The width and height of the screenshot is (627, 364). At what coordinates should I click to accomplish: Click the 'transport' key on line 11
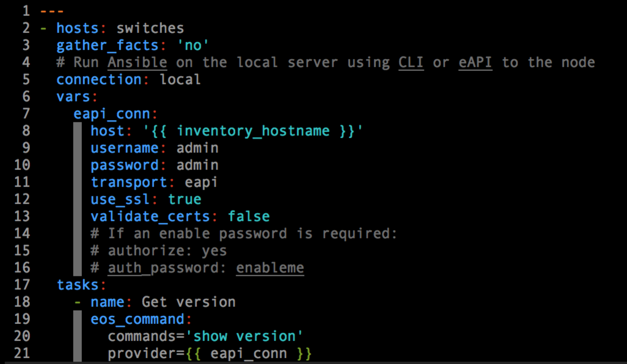(129, 182)
